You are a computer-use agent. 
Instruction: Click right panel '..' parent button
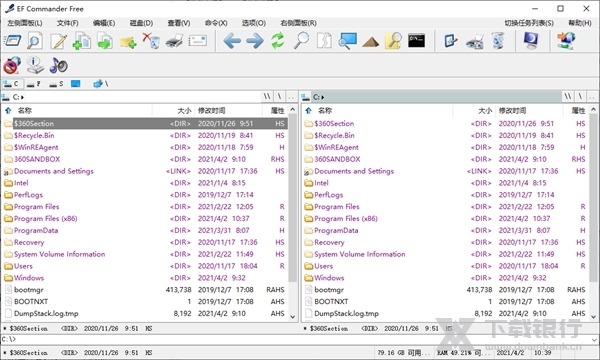[592, 96]
